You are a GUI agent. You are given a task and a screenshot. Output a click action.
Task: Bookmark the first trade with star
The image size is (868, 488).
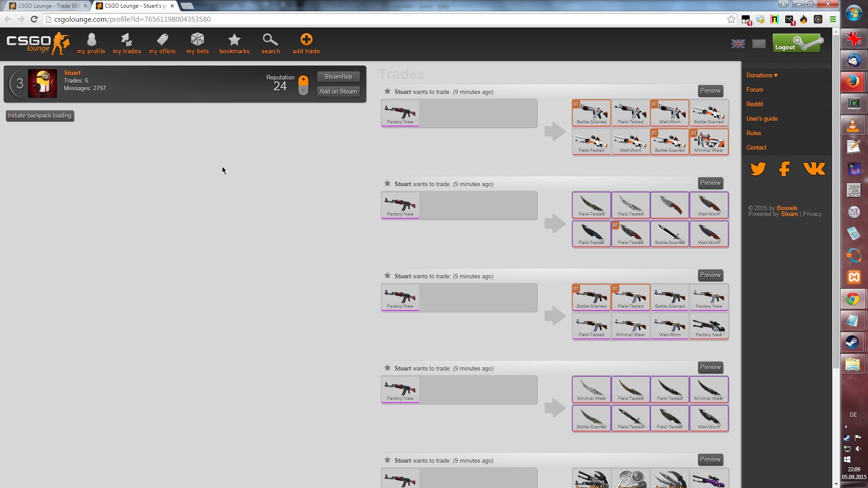pyautogui.click(x=387, y=91)
